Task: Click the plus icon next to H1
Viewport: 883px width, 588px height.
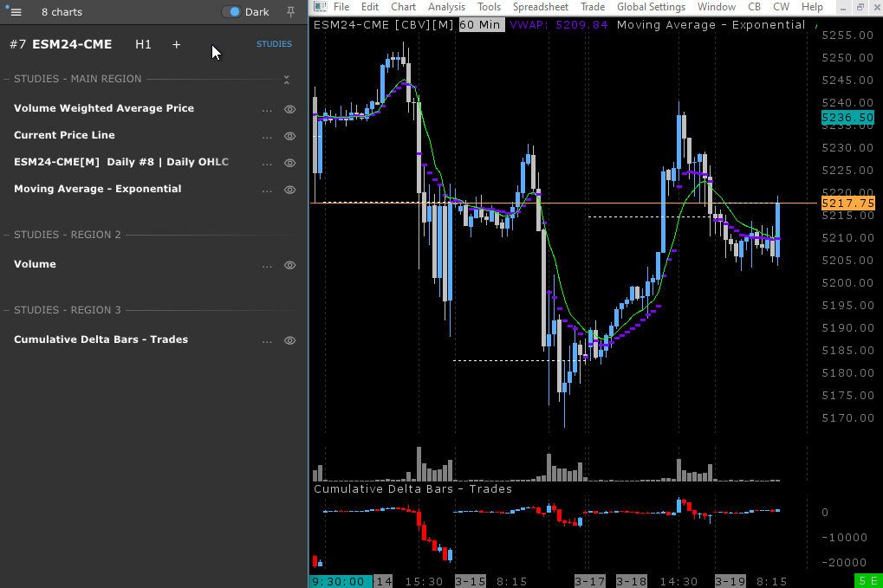Action: (176, 44)
